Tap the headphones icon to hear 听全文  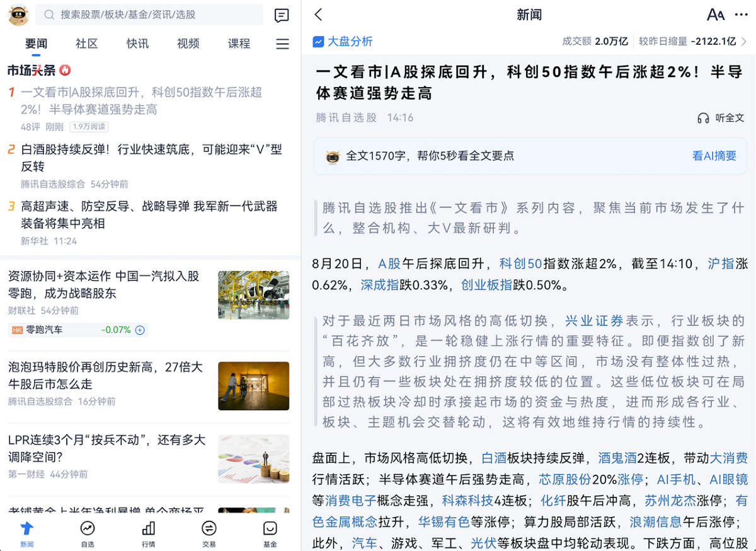(704, 117)
